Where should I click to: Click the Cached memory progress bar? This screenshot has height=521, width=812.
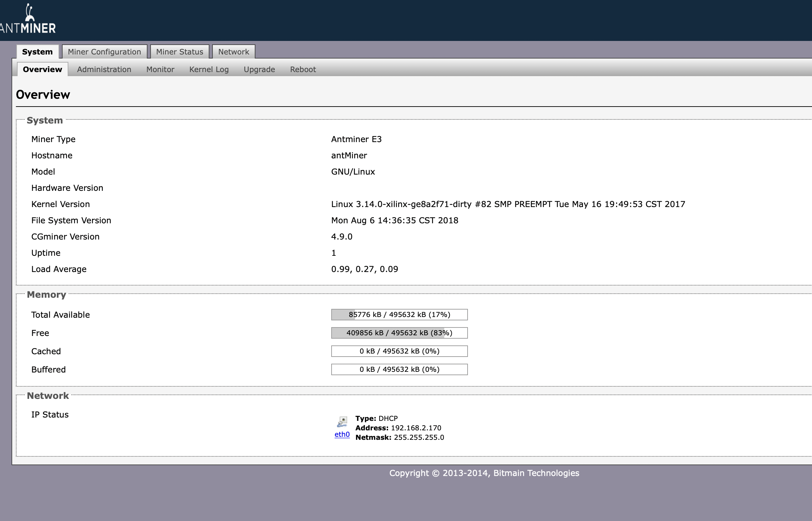pos(400,351)
